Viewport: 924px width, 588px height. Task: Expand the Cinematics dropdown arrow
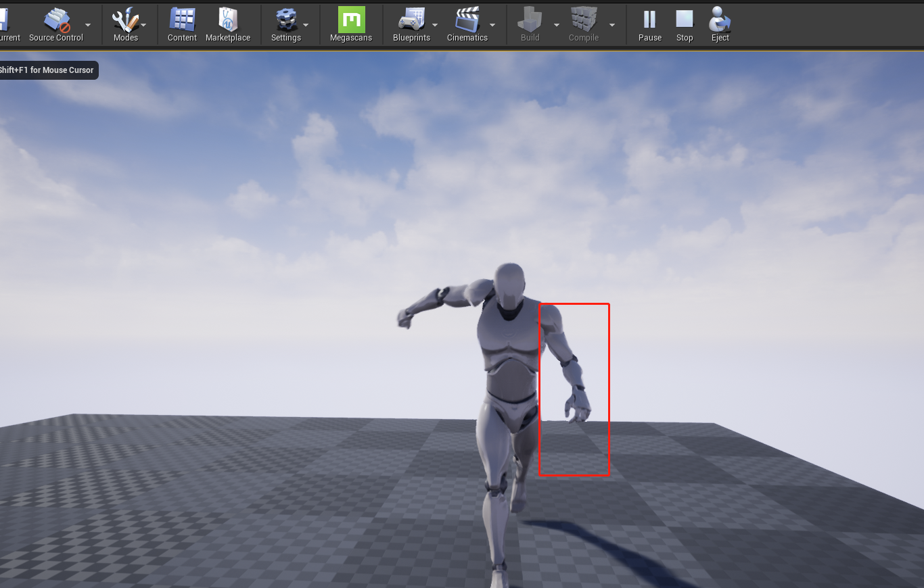pos(492,24)
